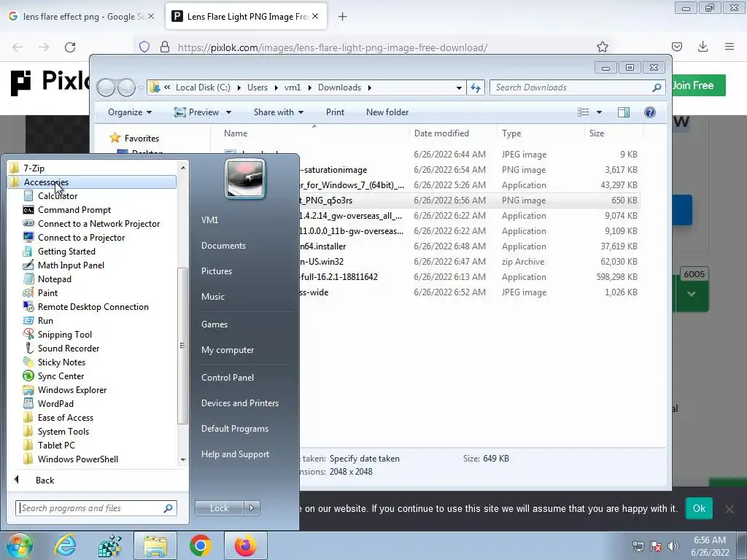
Task: Open Internet Explorer from taskbar
Action: point(65,545)
